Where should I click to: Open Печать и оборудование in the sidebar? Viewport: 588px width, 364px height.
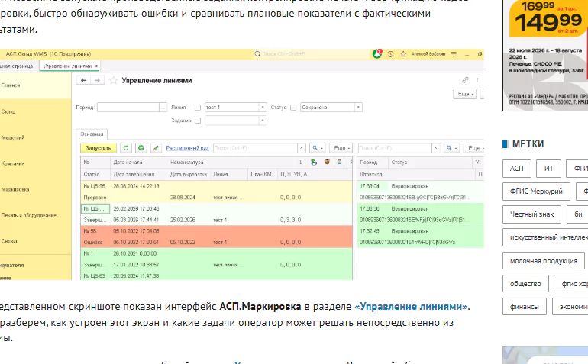pyautogui.click(x=36, y=215)
